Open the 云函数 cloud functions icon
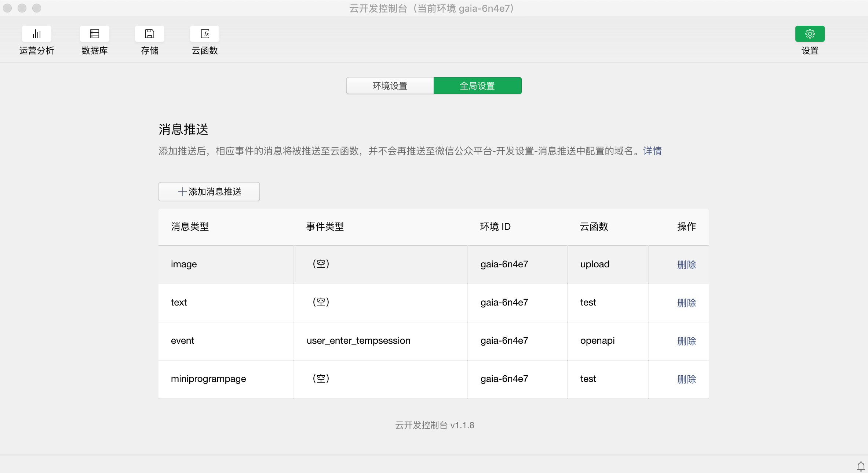 point(205,34)
